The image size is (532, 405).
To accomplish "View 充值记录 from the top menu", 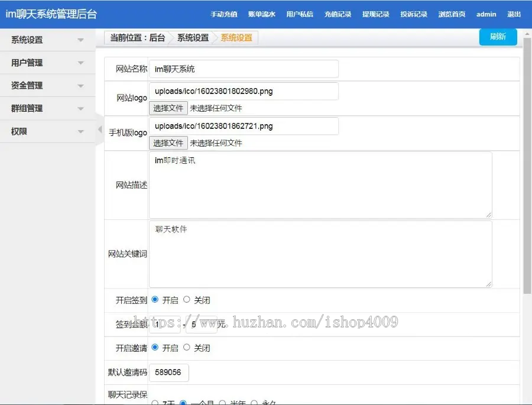I will click(x=338, y=14).
